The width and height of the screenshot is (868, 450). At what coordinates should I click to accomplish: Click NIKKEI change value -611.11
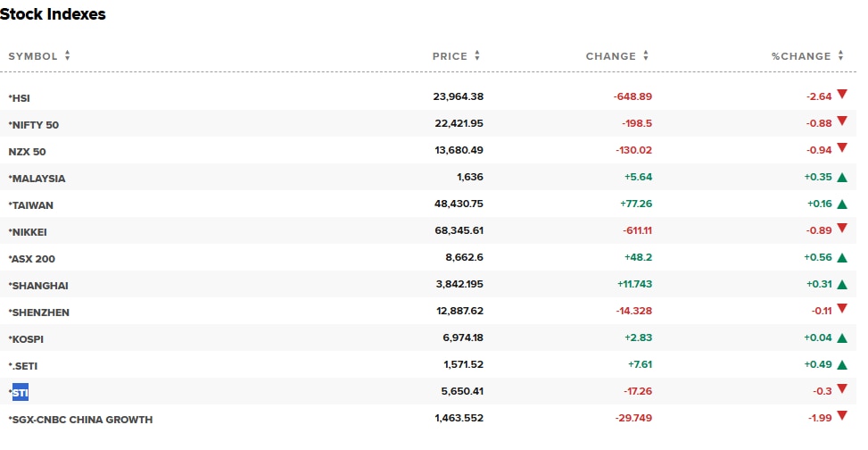tap(637, 230)
